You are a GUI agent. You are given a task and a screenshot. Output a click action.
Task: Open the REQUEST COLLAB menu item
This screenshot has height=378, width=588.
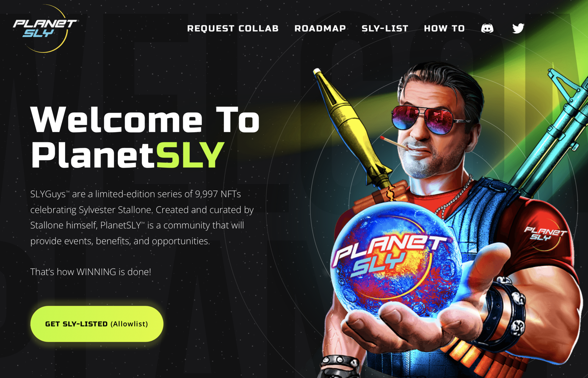tap(233, 28)
